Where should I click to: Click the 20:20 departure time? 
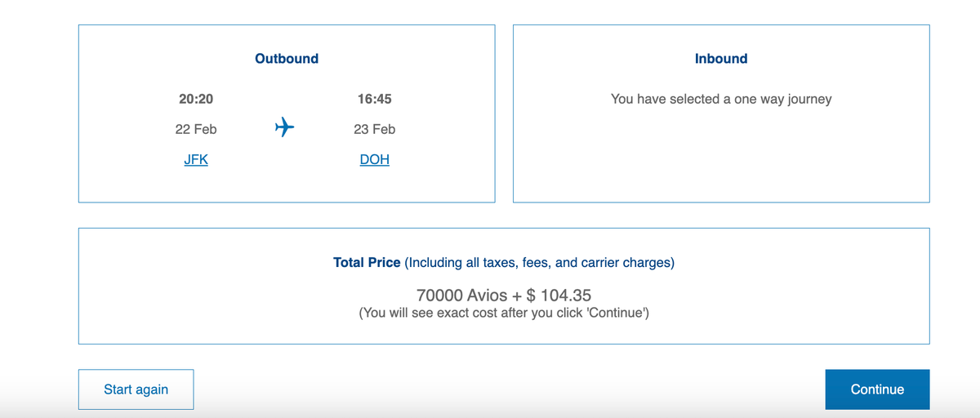196,99
